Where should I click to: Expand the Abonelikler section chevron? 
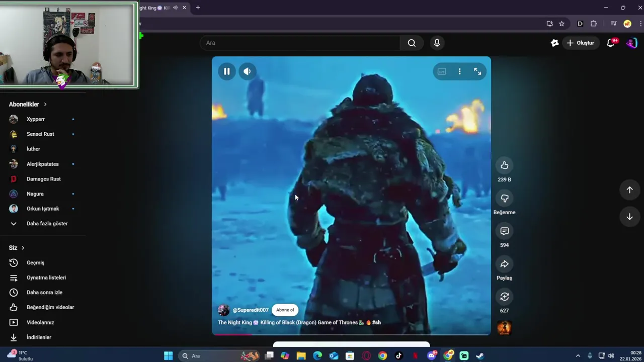point(45,104)
